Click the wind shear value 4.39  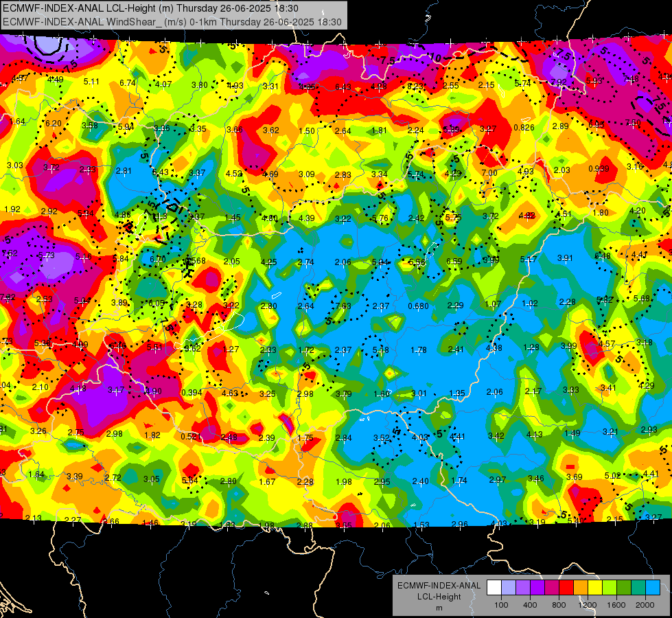click(x=306, y=218)
